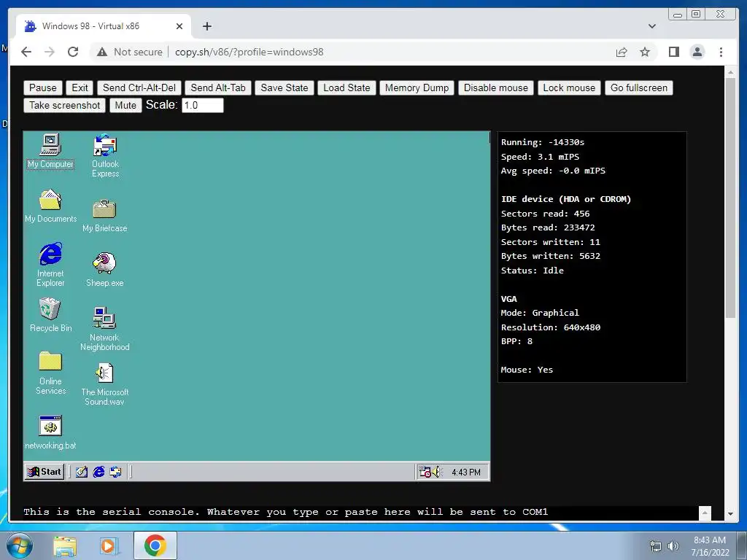Click Send Ctrl-Alt-Del button
The image size is (747, 560).
(139, 87)
